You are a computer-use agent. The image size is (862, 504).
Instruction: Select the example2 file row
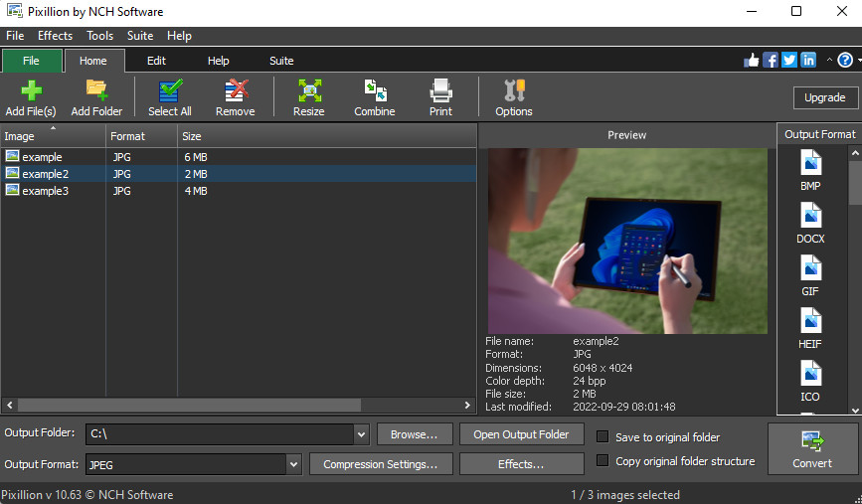239,174
